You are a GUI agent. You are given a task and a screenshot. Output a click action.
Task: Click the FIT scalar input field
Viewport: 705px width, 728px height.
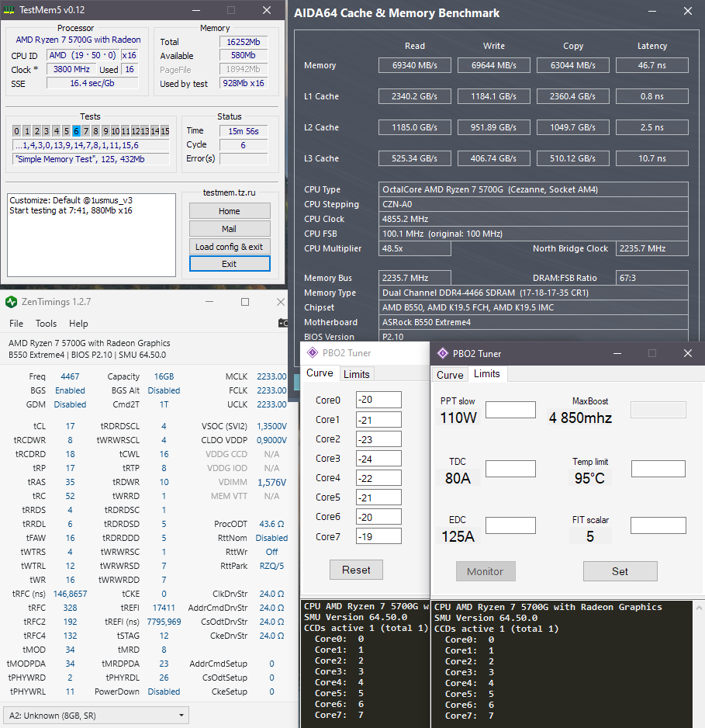658,525
